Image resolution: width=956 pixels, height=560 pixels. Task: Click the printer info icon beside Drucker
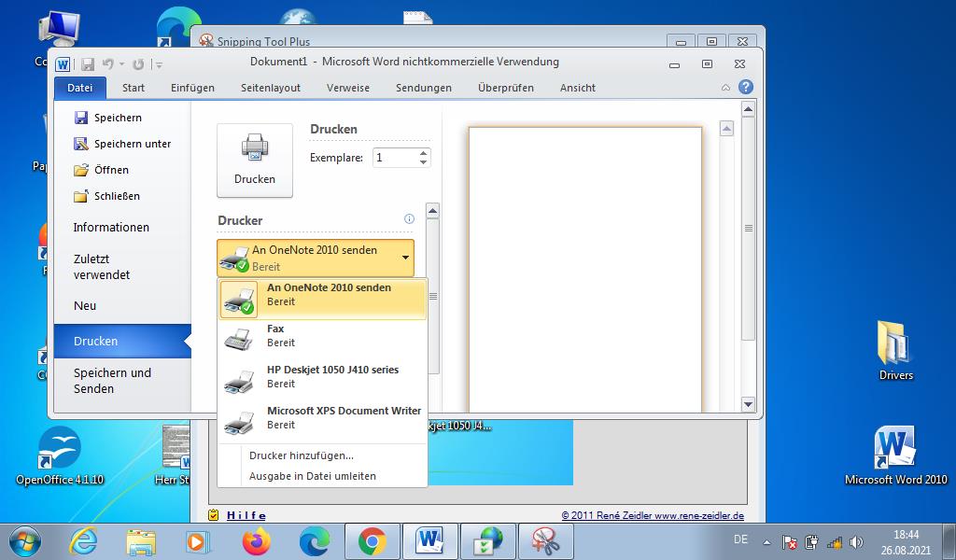(x=409, y=218)
